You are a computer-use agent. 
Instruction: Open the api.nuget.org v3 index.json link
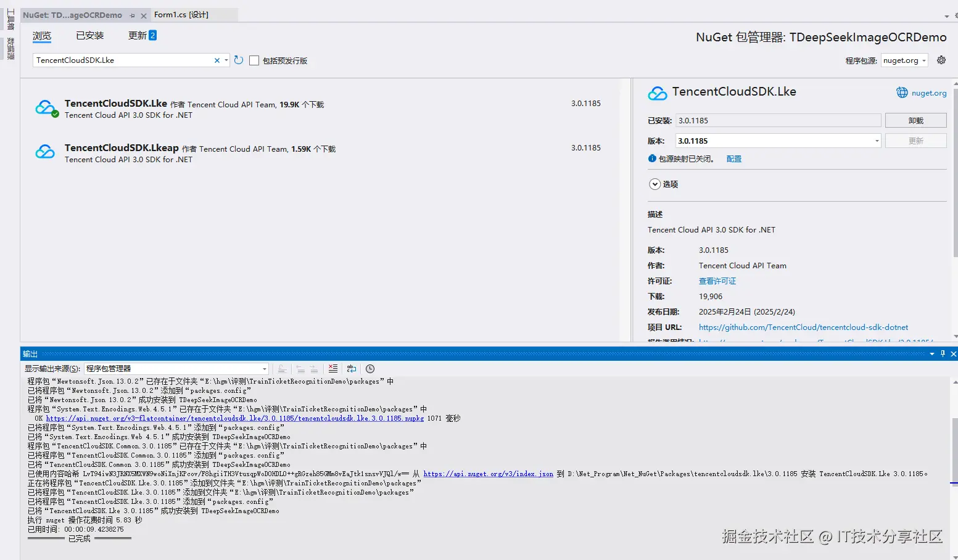coord(489,474)
